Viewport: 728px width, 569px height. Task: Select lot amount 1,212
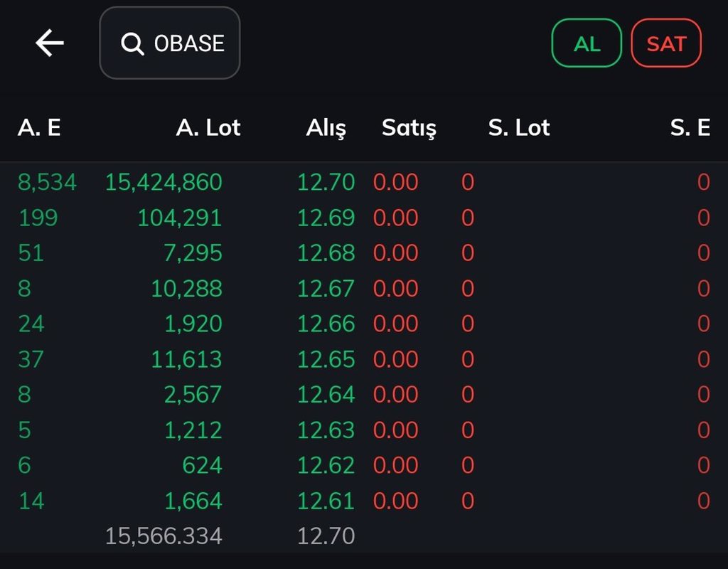tap(193, 430)
